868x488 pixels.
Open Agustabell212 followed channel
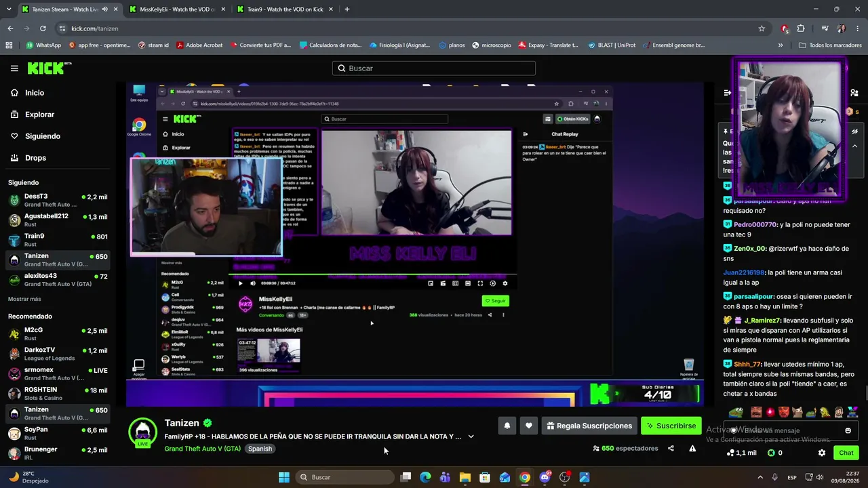point(58,220)
